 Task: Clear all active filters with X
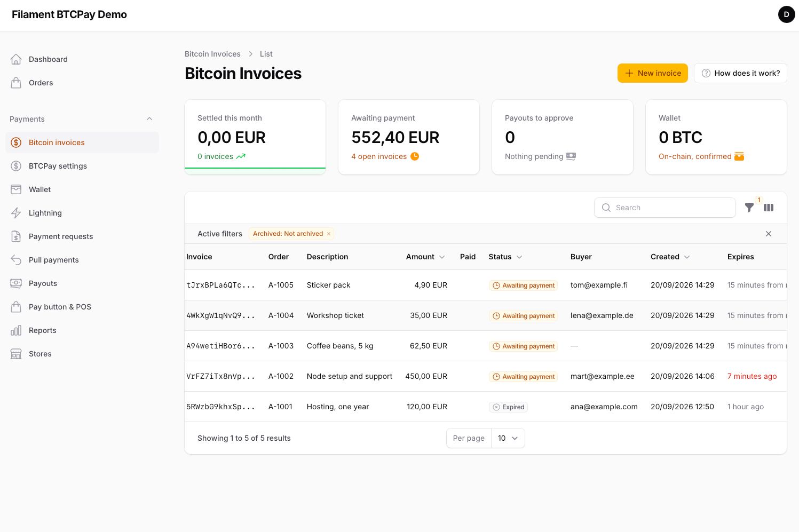coord(769,234)
